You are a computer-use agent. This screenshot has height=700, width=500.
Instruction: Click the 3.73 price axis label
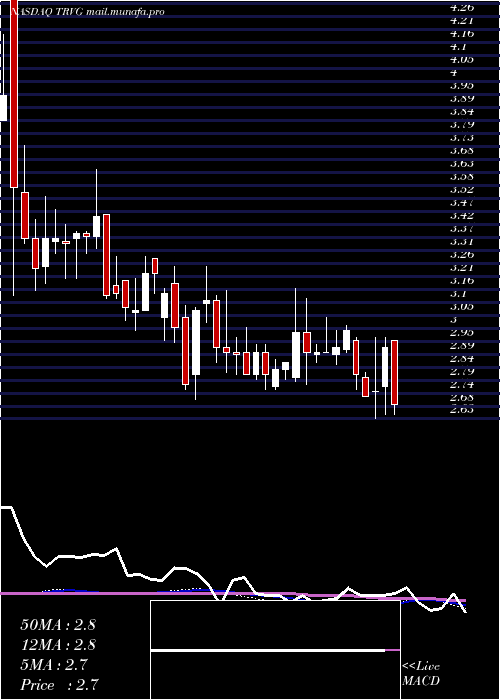[x=462, y=137]
